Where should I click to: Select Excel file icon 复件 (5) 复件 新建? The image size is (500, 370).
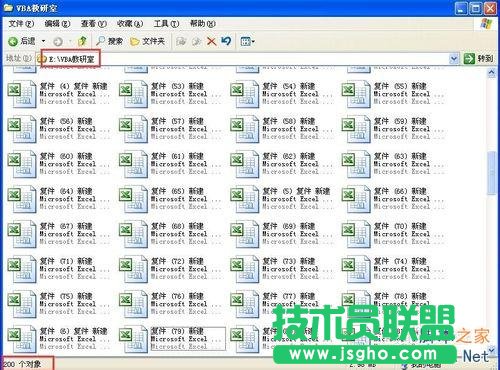[x=245, y=199]
